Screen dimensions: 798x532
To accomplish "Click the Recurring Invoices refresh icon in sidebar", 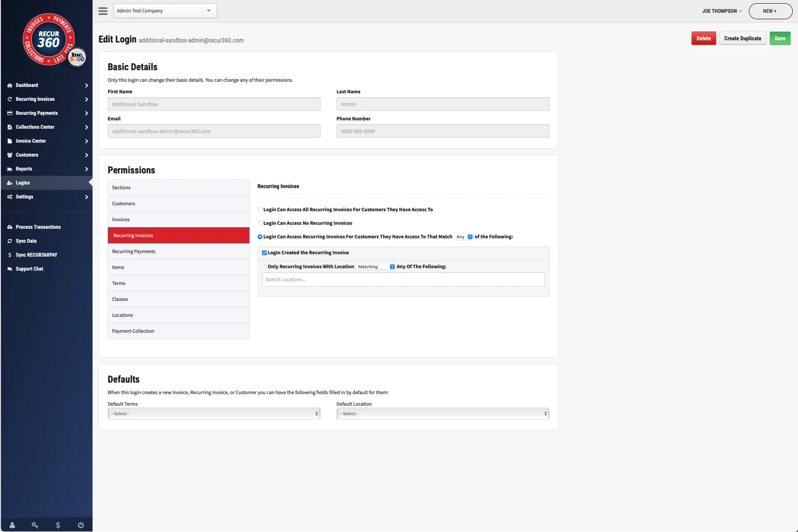I will (x=10, y=99).
